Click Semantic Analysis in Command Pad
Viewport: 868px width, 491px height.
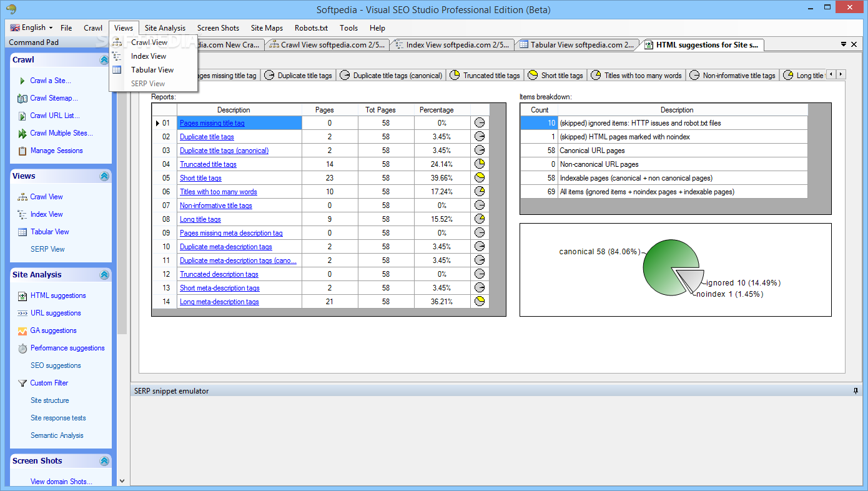[x=57, y=435]
